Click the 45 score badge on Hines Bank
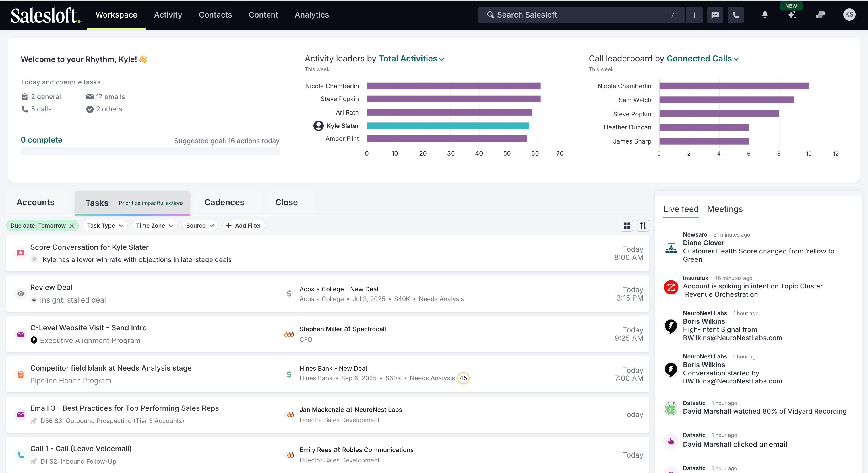Image resolution: width=868 pixels, height=473 pixels. click(x=463, y=378)
